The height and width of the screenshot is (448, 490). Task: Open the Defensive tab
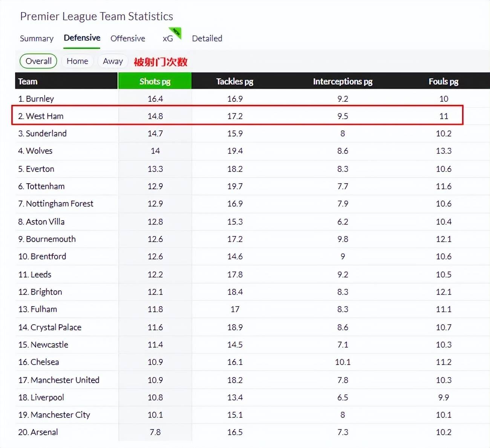point(82,38)
